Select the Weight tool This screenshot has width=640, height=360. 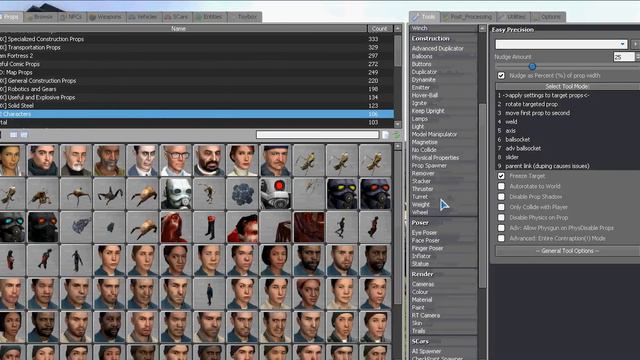tap(421, 204)
